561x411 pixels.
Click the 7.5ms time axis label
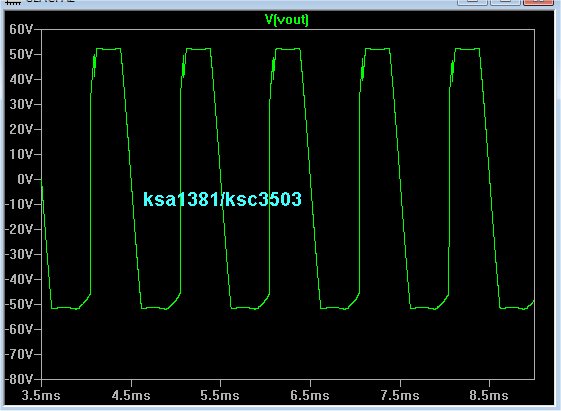pos(400,396)
